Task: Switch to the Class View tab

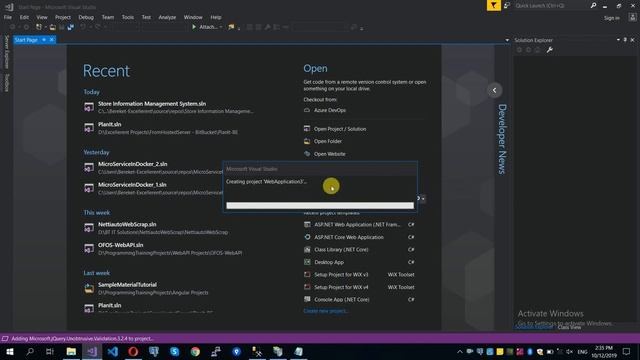Action: (569, 327)
